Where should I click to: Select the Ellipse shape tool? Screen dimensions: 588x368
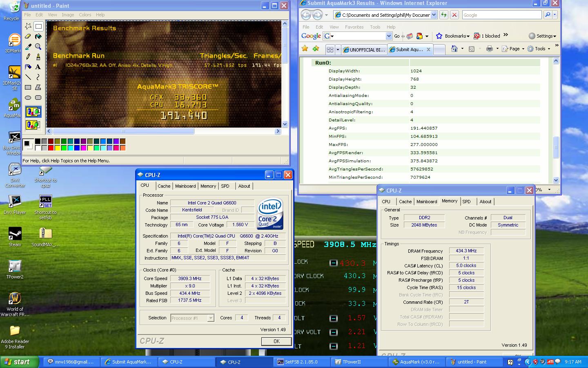pyautogui.click(x=28, y=98)
